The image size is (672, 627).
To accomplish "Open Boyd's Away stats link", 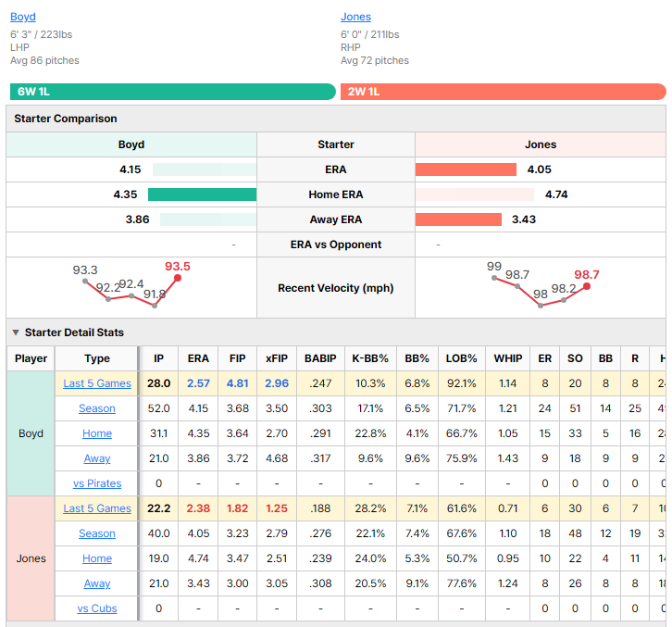I will tap(97, 458).
